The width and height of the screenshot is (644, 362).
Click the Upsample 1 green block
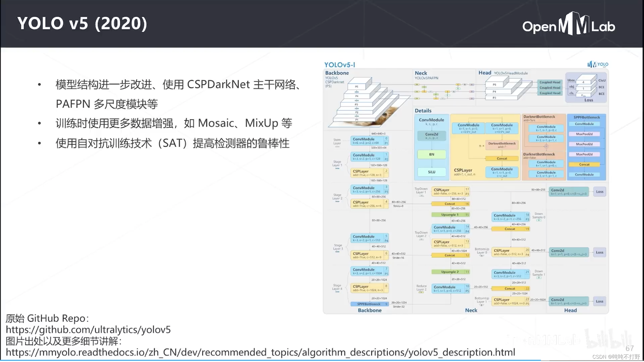[x=450, y=215]
